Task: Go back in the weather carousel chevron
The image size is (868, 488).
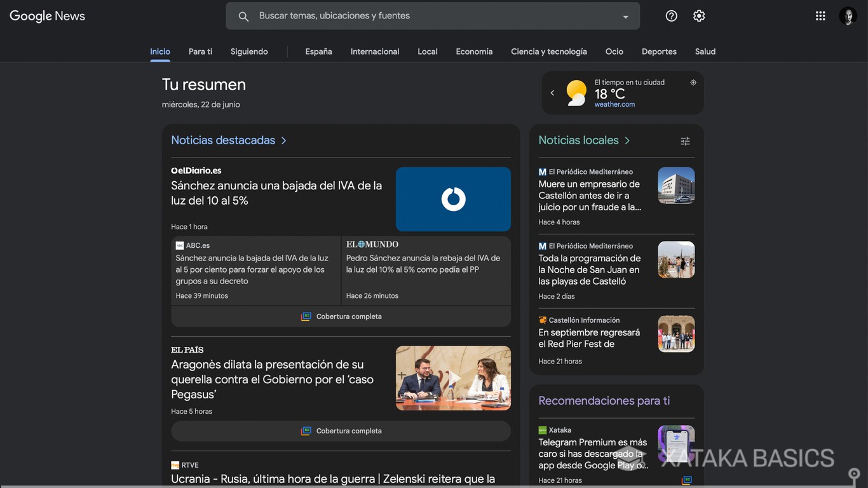Action: 552,92
